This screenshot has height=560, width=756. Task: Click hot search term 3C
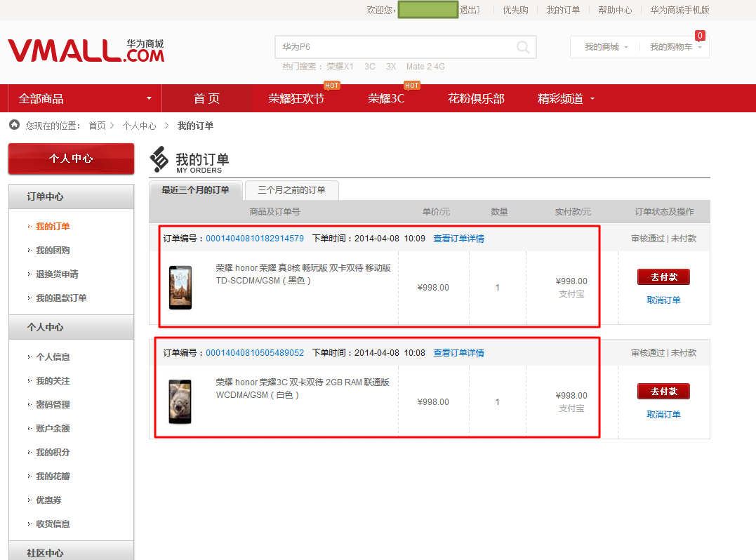click(370, 67)
